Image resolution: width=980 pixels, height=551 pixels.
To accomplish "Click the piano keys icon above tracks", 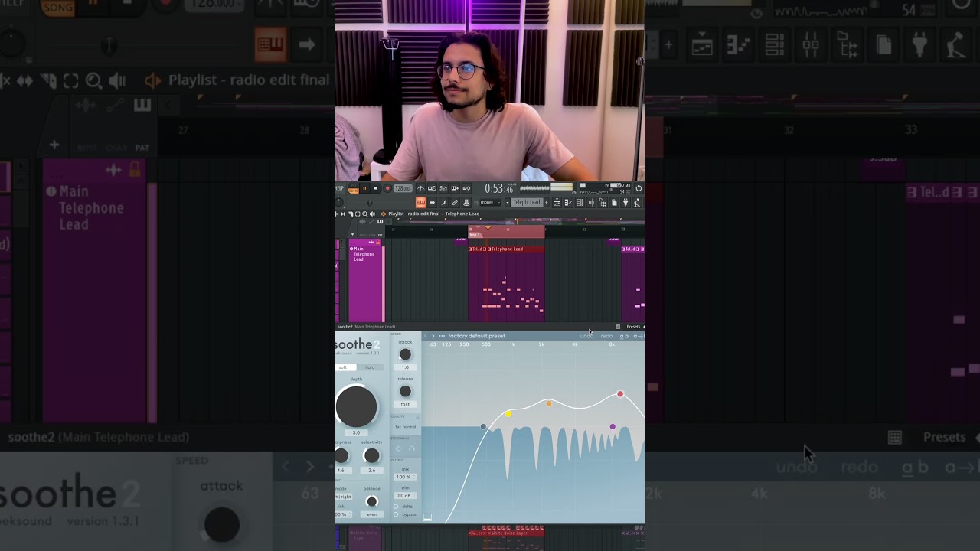I will pos(380,221).
